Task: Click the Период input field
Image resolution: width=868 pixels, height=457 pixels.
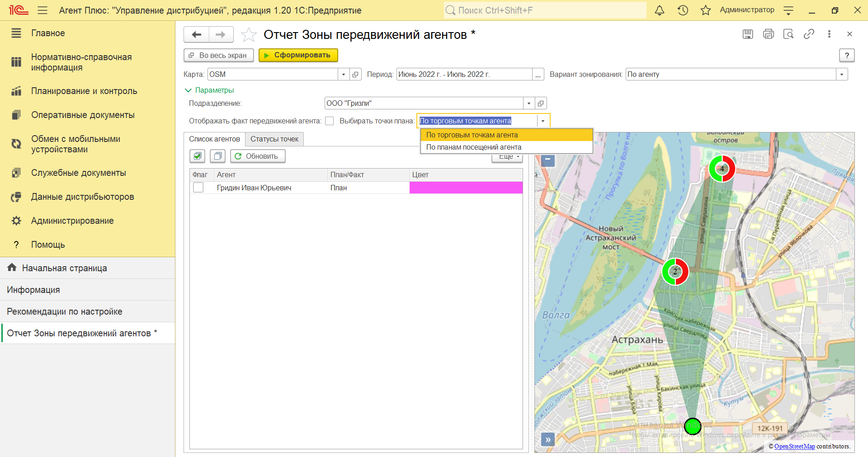Action: coord(464,75)
